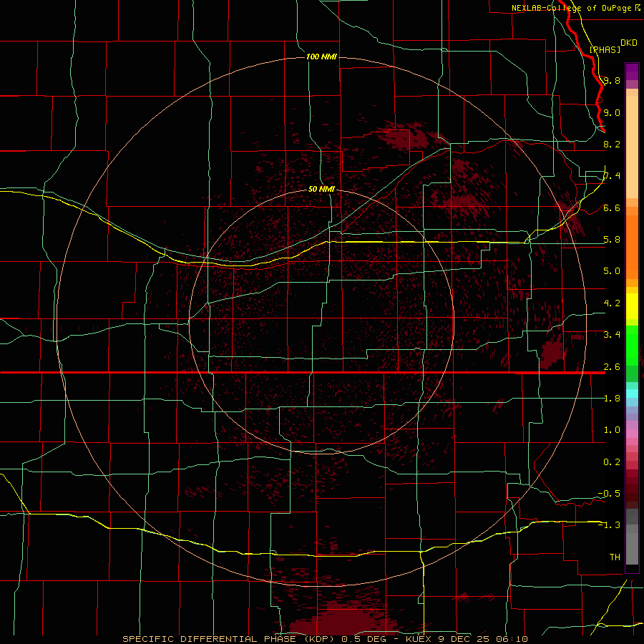Click the 6.6 scale value
This screenshot has width=644, height=644.
pyautogui.click(x=612, y=208)
